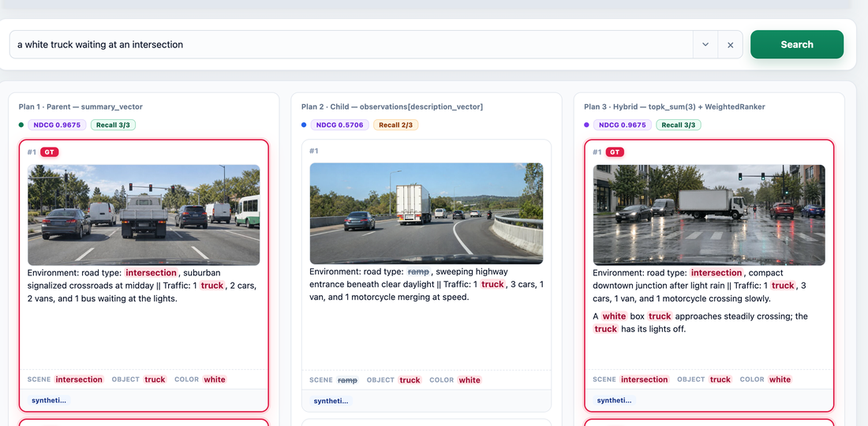
Task: Open the search query dropdown chevron
Action: coord(705,44)
